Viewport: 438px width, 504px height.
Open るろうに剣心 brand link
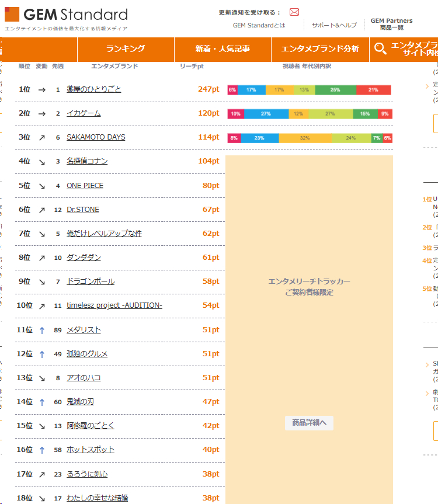pos(87,474)
